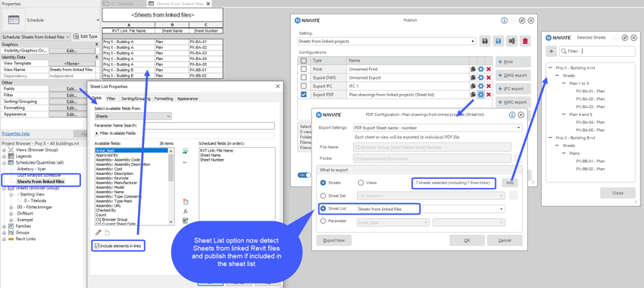Click the combine parameters icon below fx
644x288 pixels.
point(185,221)
